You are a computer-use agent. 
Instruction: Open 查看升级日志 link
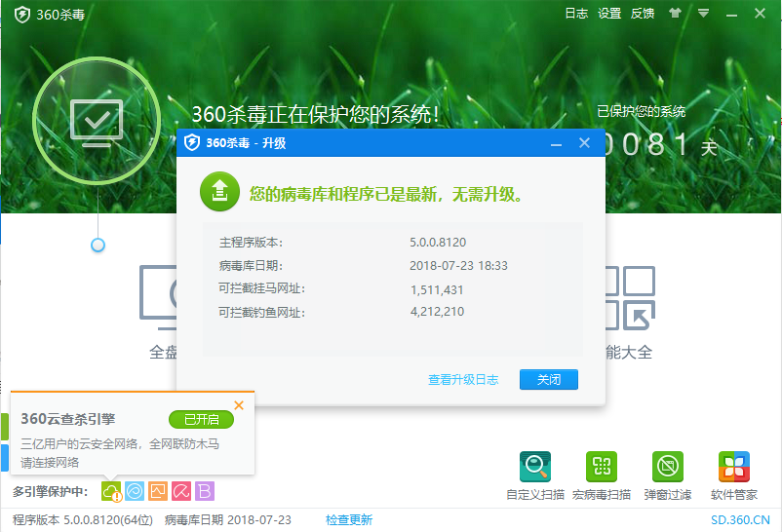pyautogui.click(x=463, y=379)
